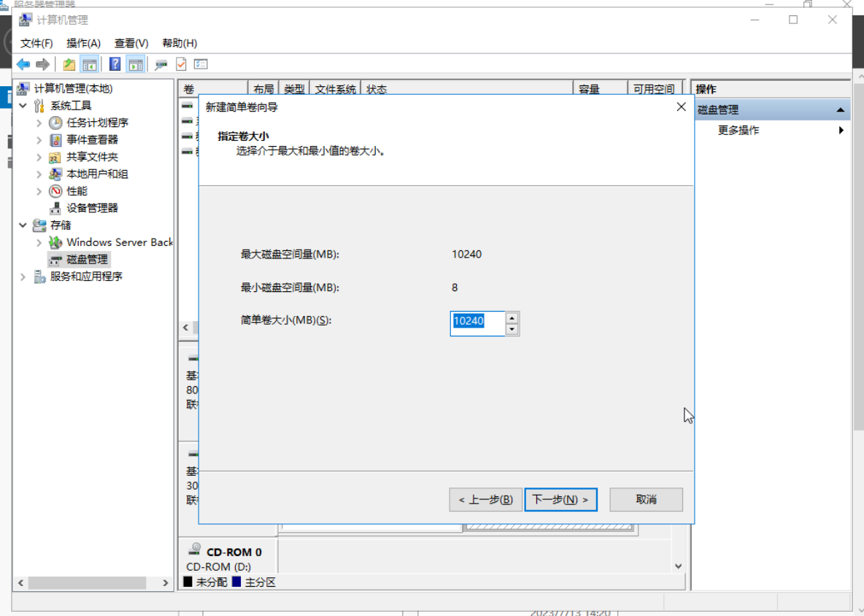Select 磁盘管理 in the tree
The image size is (864, 616).
[x=87, y=260]
